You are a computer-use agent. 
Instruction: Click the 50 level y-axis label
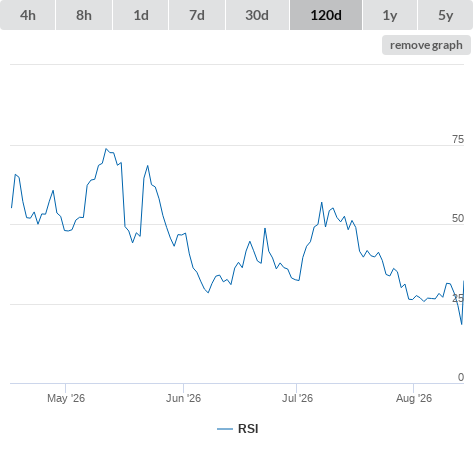(x=458, y=218)
